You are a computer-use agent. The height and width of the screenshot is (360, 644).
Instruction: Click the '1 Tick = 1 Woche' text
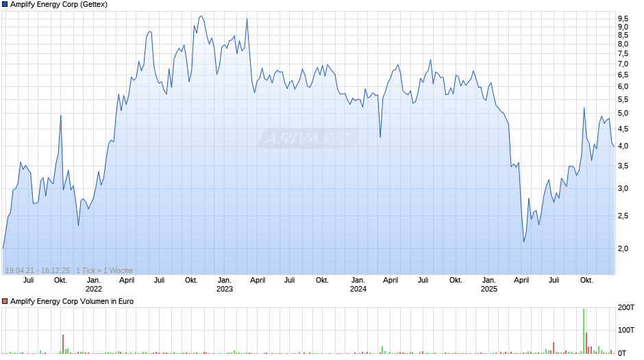click(x=104, y=270)
